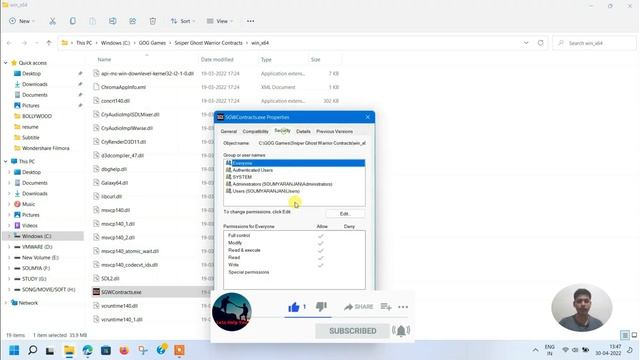Select the VMWARE (D:) drive

37,247
